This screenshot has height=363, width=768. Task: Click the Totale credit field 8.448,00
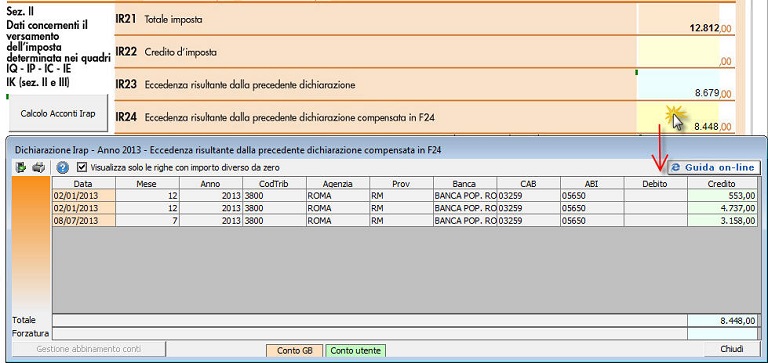point(722,321)
